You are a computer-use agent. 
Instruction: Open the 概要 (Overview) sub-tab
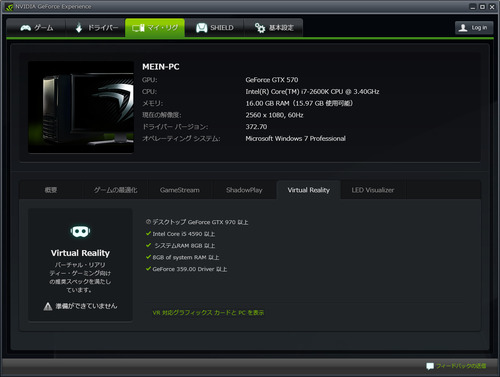[51, 190]
